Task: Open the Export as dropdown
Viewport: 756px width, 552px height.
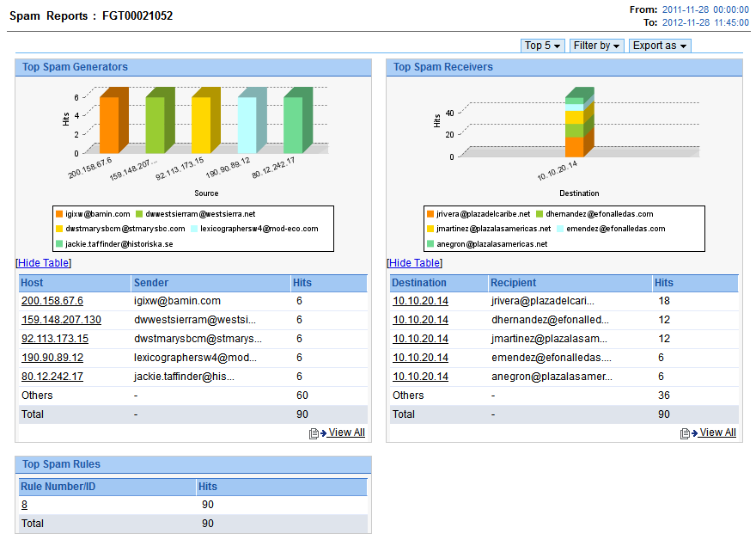Action: pos(660,46)
